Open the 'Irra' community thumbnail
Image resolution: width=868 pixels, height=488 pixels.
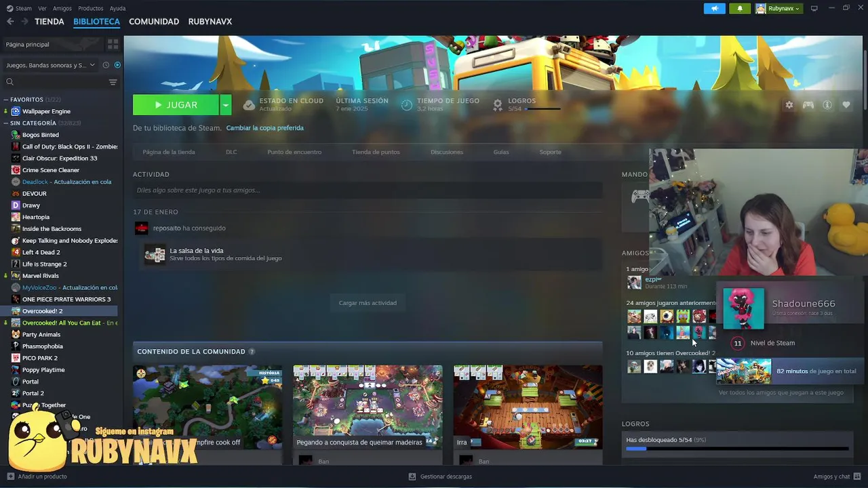click(x=528, y=407)
